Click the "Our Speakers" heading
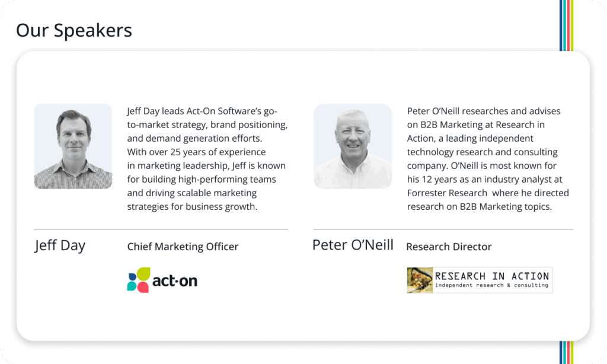Screen dimensions: 607x364 coord(74,30)
